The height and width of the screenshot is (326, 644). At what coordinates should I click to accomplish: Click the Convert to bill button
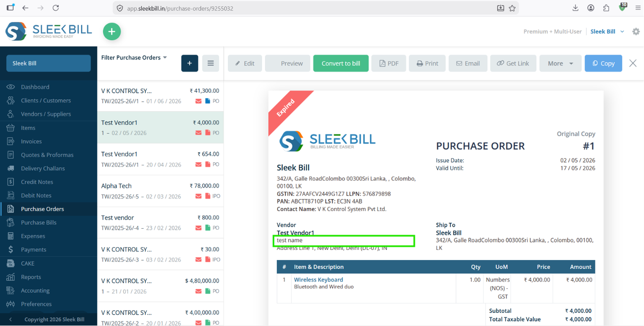coord(341,63)
